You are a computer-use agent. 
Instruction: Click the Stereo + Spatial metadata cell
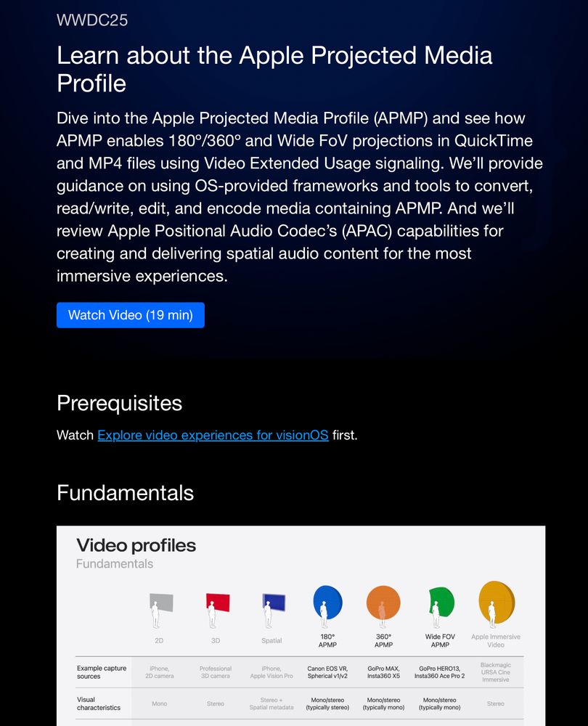[271, 703]
